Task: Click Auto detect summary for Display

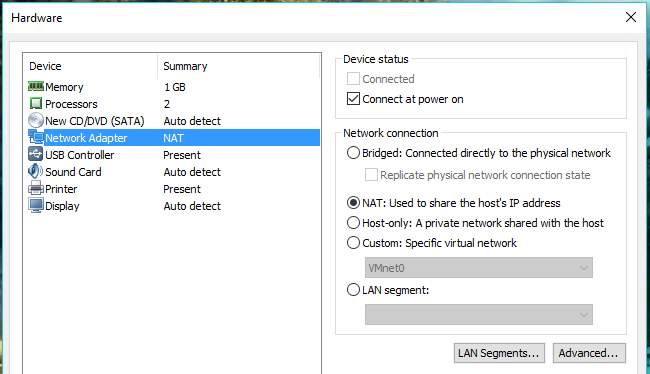Action: point(192,206)
